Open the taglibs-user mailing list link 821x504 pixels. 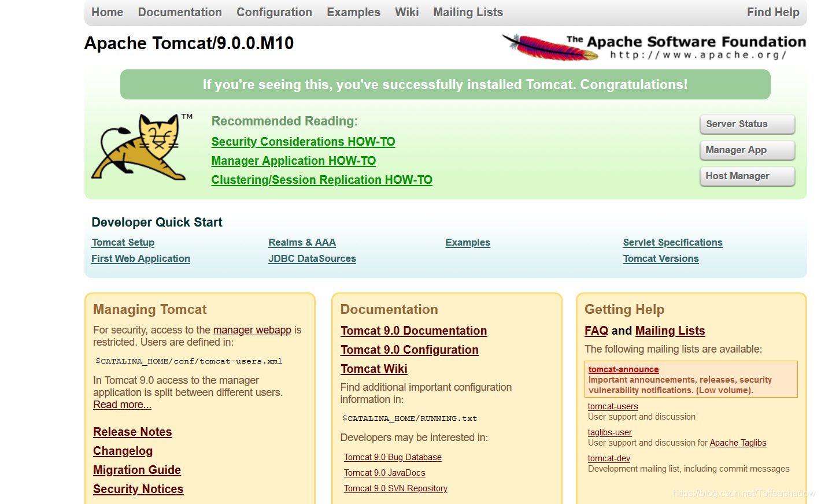click(609, 432)
